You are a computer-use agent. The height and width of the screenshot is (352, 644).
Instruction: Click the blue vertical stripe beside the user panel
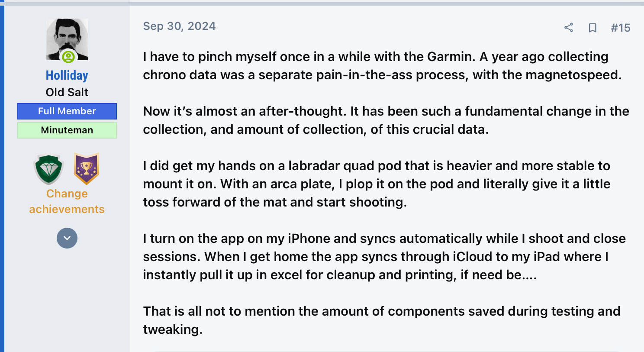(x=2, y=178)
